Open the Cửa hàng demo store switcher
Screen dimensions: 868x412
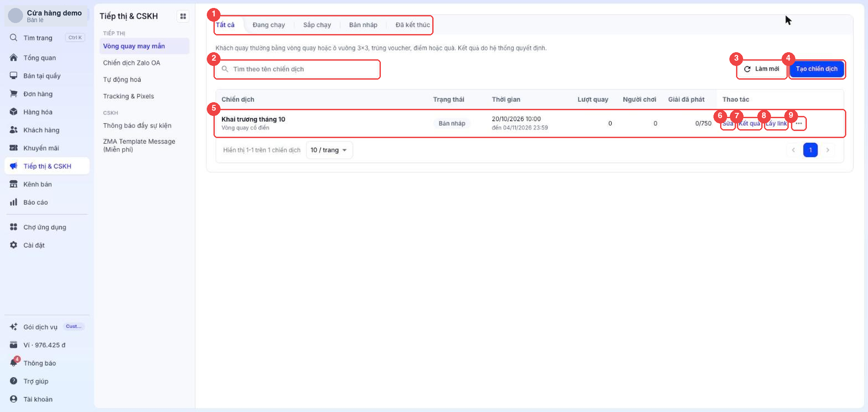point(47,16)
